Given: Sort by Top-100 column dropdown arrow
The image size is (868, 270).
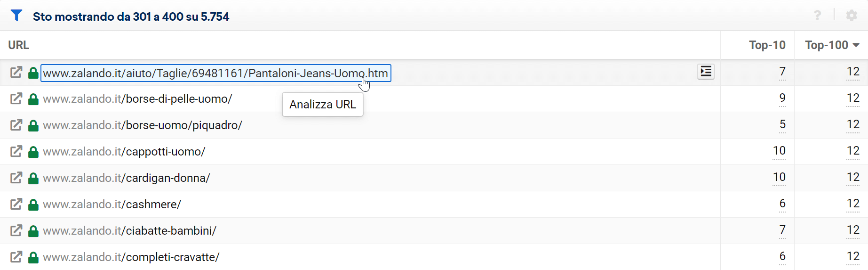Looking at the screenshot, I should 856,45.
